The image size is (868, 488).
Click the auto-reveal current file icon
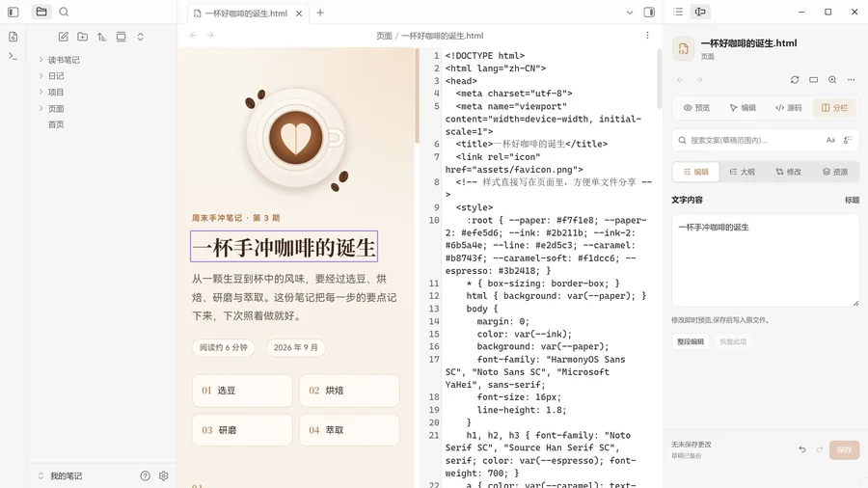click(122, 37)
